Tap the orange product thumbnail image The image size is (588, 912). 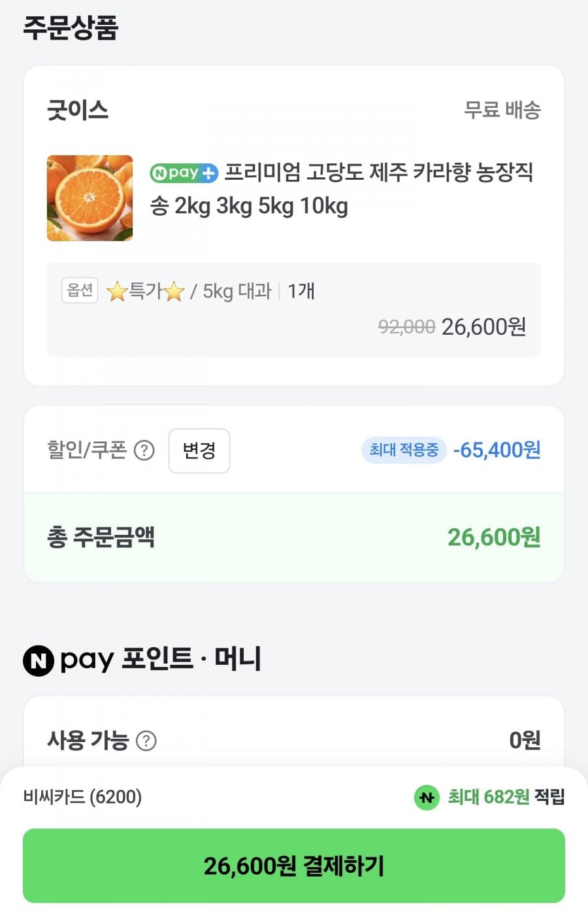pos(90,198)
